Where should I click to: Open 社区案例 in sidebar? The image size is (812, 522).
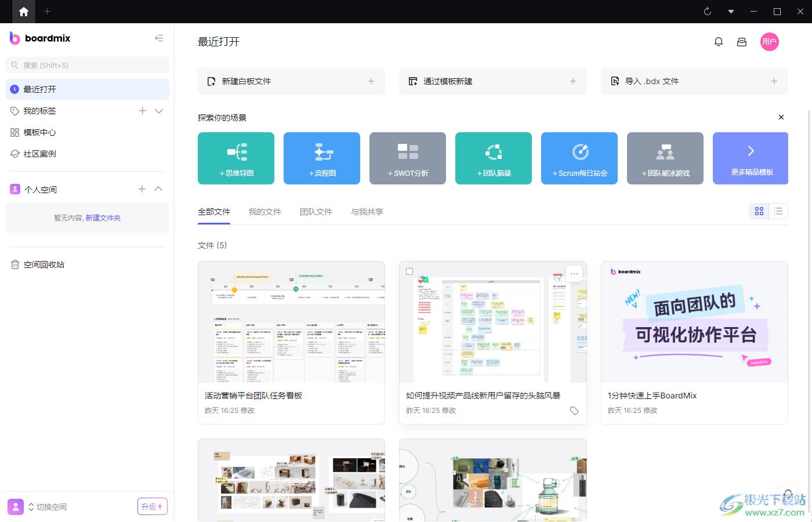click(x=39, y=154)
